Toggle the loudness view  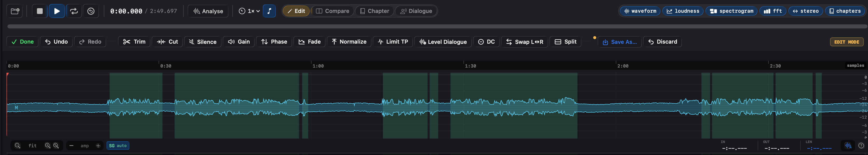[683, 11]
